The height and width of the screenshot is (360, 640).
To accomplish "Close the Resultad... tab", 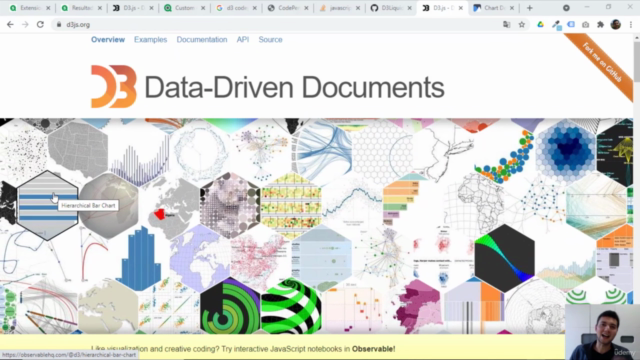I will tap(100, 8).
